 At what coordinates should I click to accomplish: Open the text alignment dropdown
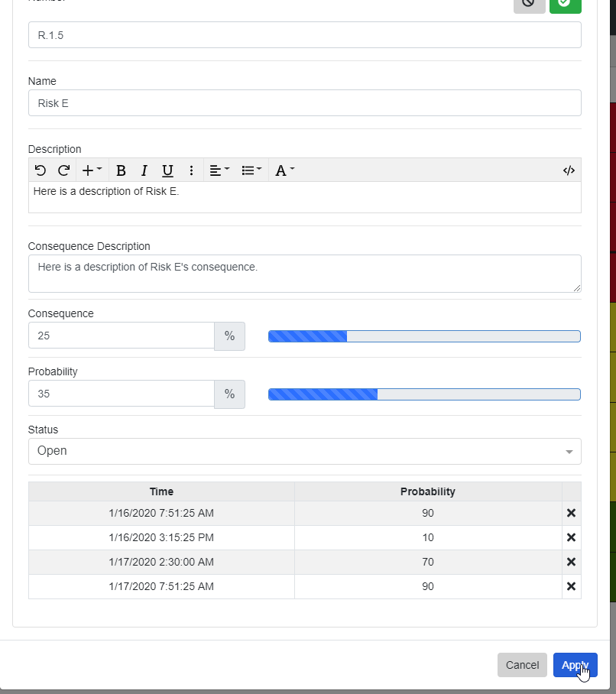coord(219,170)
